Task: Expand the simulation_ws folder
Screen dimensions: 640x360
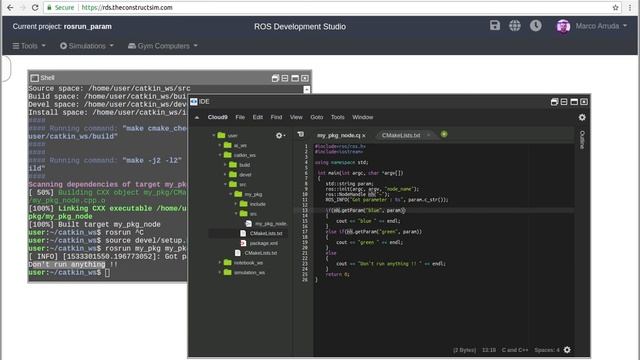Action: click(x=220, y=272)
